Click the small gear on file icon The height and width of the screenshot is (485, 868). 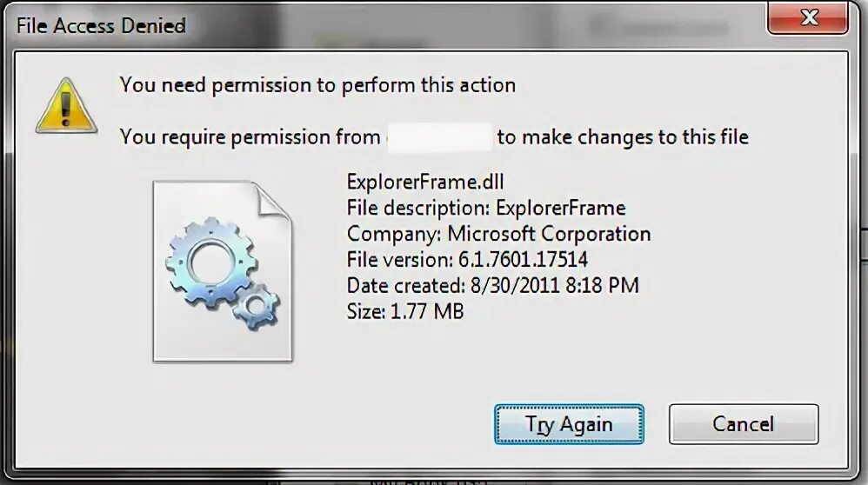pyautogui.click(x=257, y=306)
